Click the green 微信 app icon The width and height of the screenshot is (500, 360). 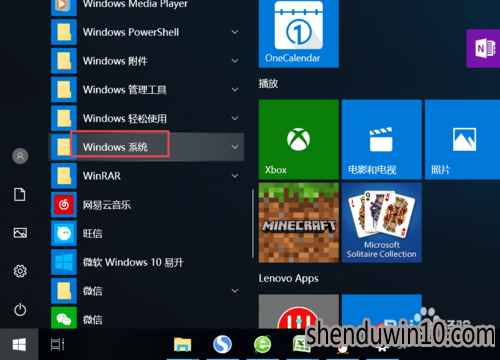pos(64,318)
